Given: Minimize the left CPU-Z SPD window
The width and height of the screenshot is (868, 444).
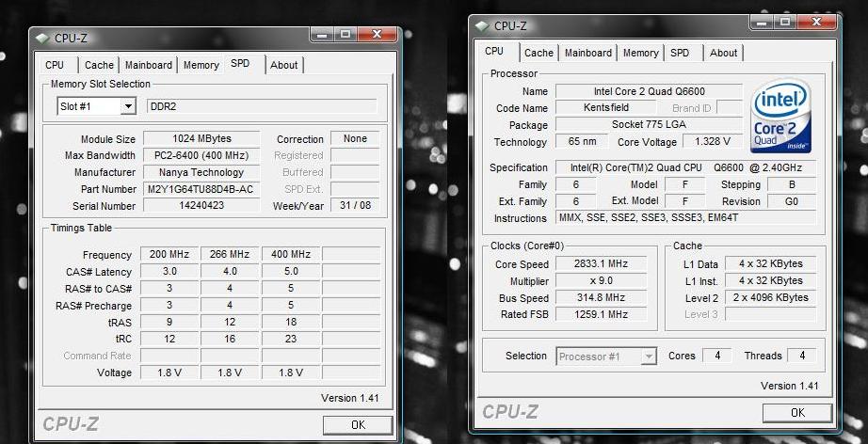Looking at the screenshot, I should [x=322, y=34].
